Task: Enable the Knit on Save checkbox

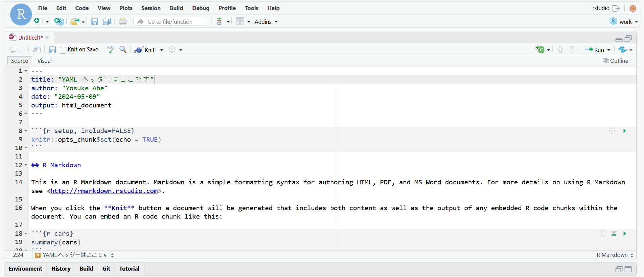Action: pos(63,50)
